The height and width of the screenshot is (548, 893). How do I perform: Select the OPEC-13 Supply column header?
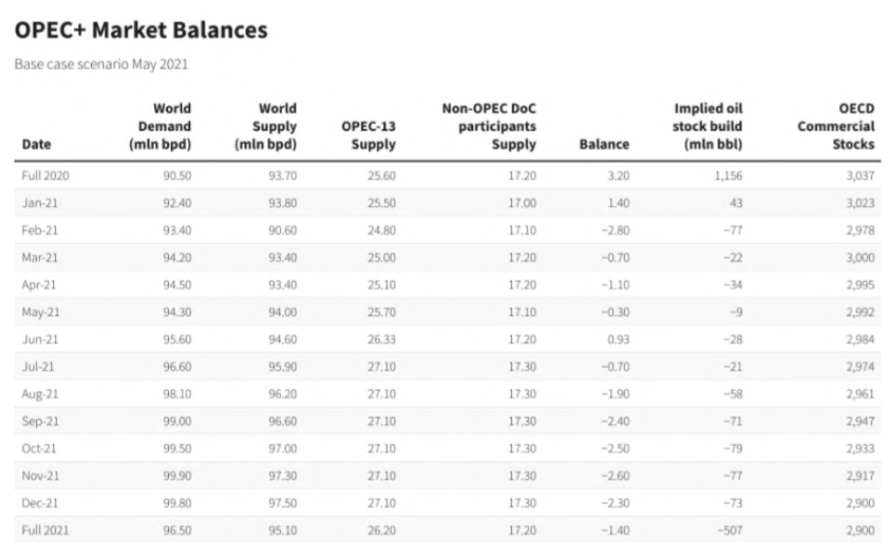pyautogui.click(x=369, y=135)
